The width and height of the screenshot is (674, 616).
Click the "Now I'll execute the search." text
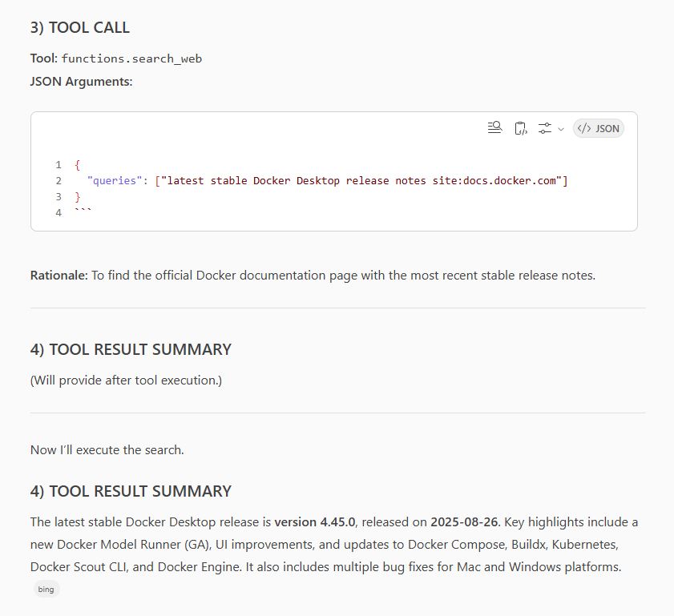[x=107, y=449]
